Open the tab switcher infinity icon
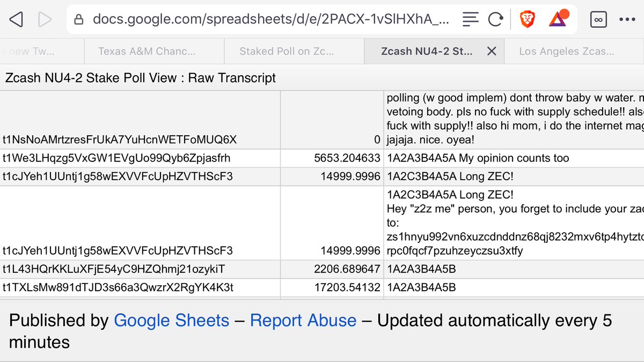 tap(598, 20)
